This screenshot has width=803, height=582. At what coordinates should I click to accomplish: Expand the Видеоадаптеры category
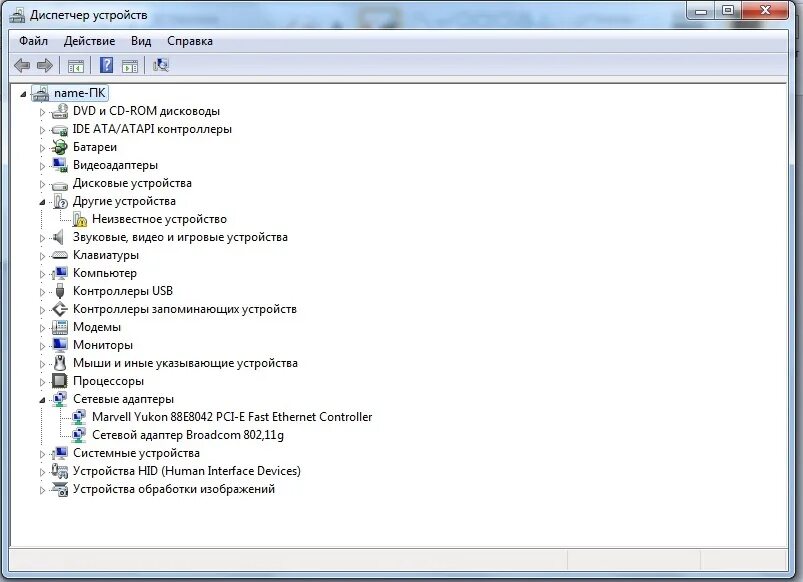(43, 166)
